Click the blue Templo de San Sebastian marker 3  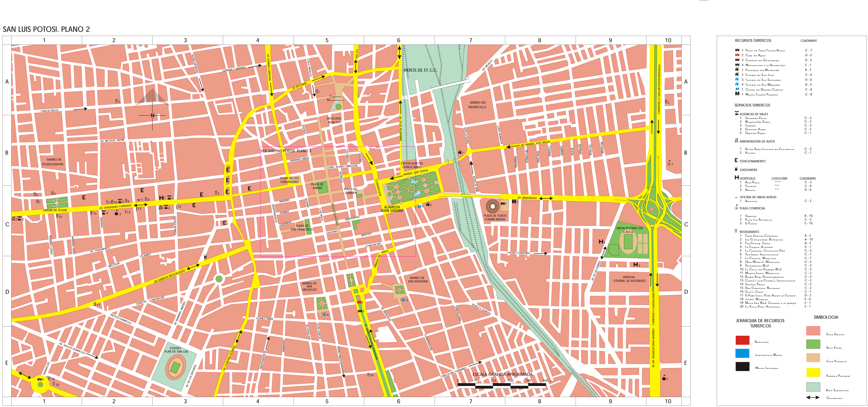pyautogui.click(x=404, y=300)
